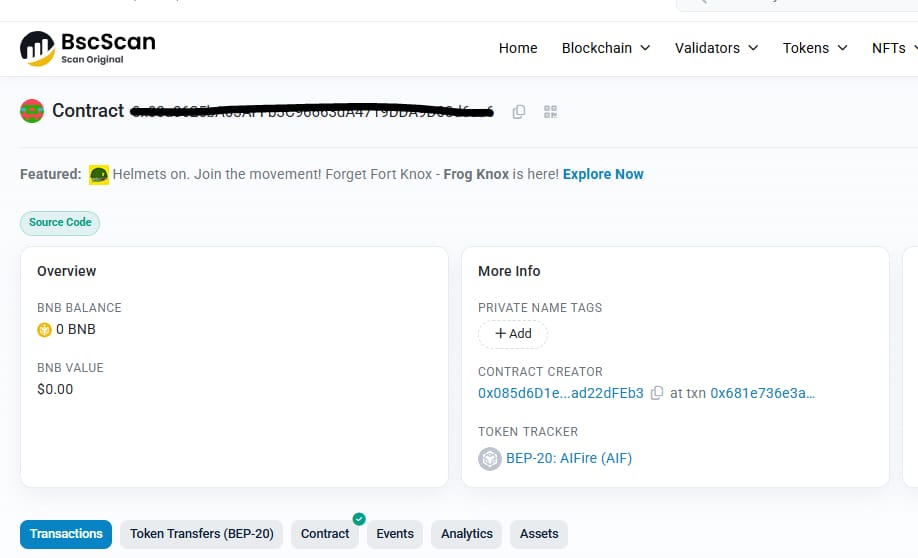This screenshot has width=918, height=558.
Task: Click the Source Code badge
Action: (x=60, y=222)
